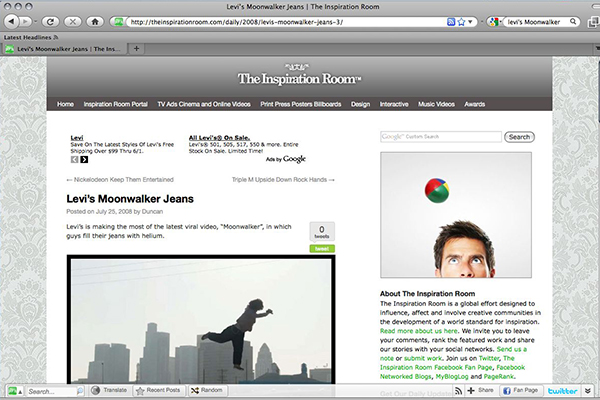Image resolution: width=600 pixels, height=400 pixels.
Task: Click the twitter button in bottom toolbar
Action: click(562, 391)
